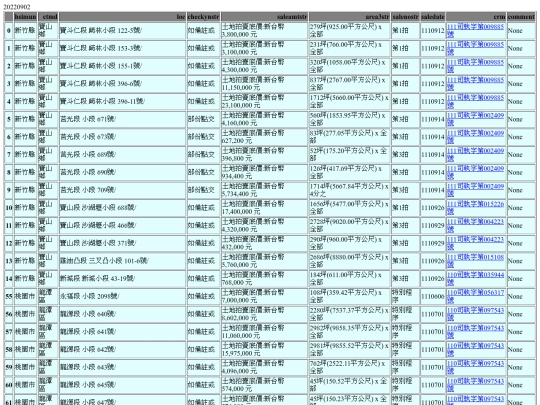Screen dimensions: 540x405
Task: Click the 桃園市 county cell in row 57
Action: click(25, 332)
